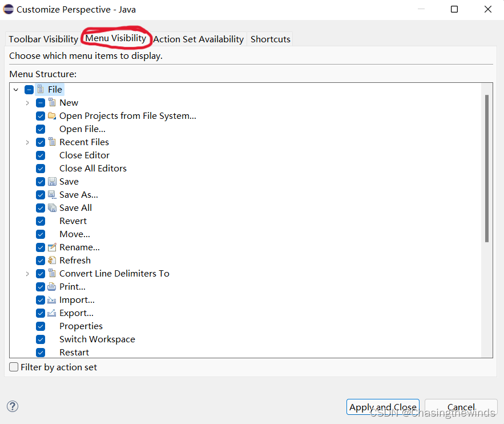The image size is (504, 424).
Task: Click the New submenu icon
Action: pyautogui.click(x=52, y=102)
